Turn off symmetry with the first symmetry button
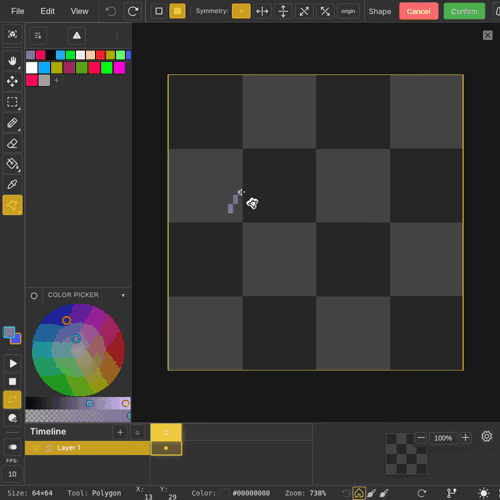The height and width of the screenshot is (500, 500). pos(241,11)
